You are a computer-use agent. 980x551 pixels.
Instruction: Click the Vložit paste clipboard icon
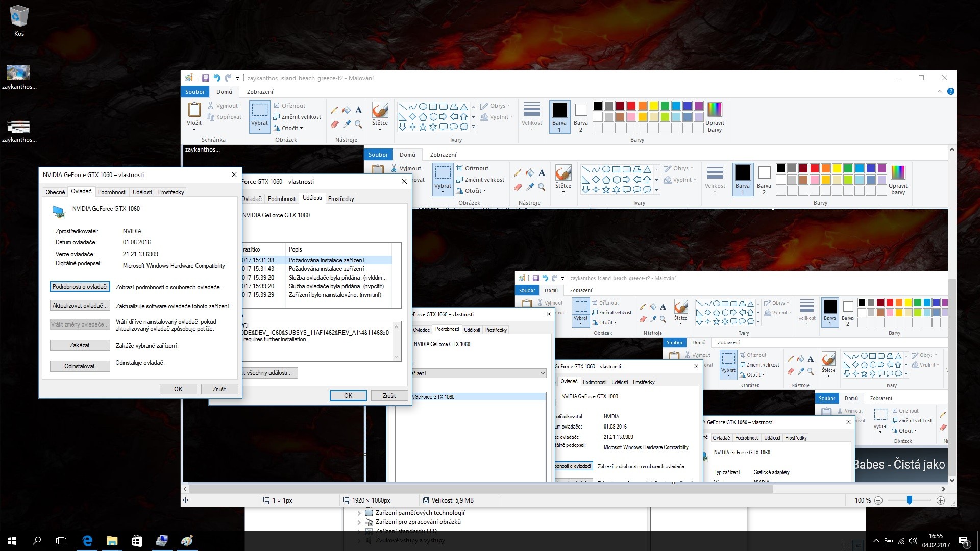[x=194, y=110]
